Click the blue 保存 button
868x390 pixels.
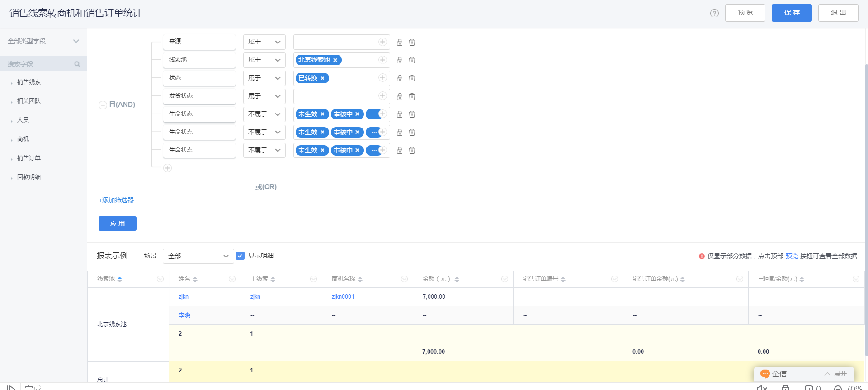(x=792, y=13)
